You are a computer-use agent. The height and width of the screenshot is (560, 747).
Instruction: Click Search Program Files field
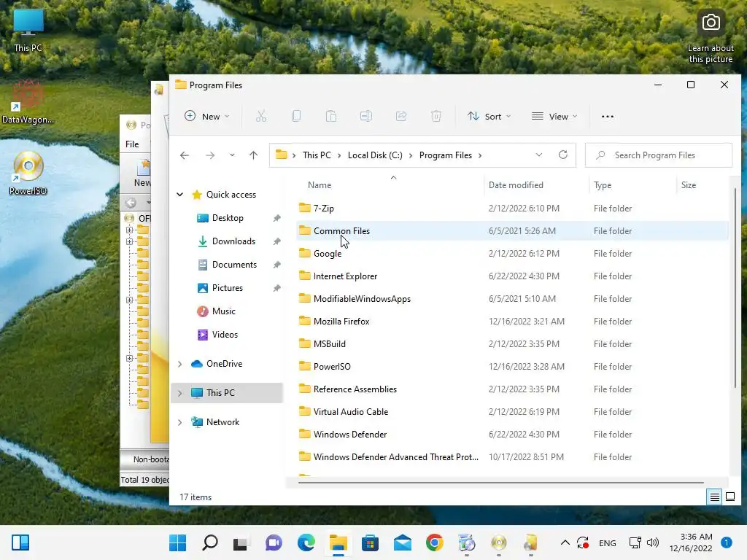659,155
